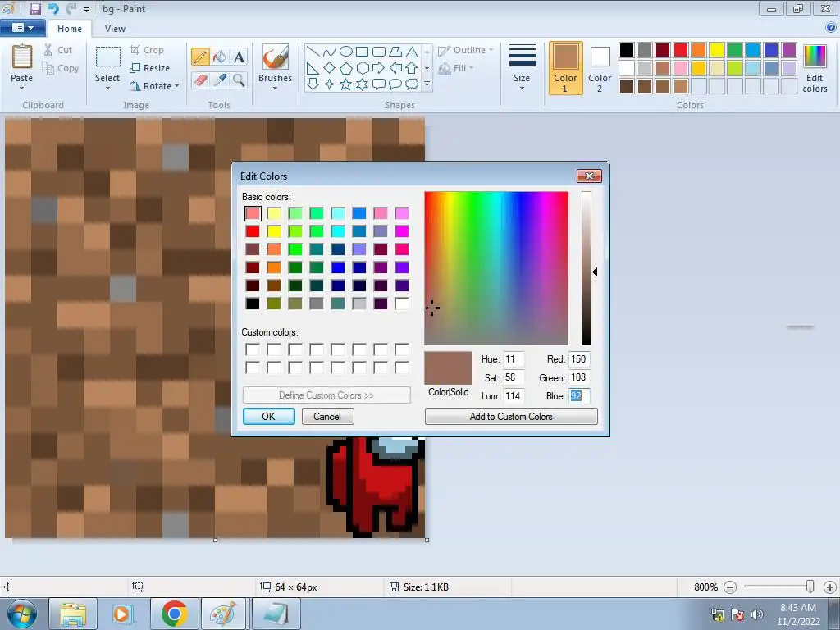
Task: Click the volume speaker tray icon
Action: click(756, 614)
